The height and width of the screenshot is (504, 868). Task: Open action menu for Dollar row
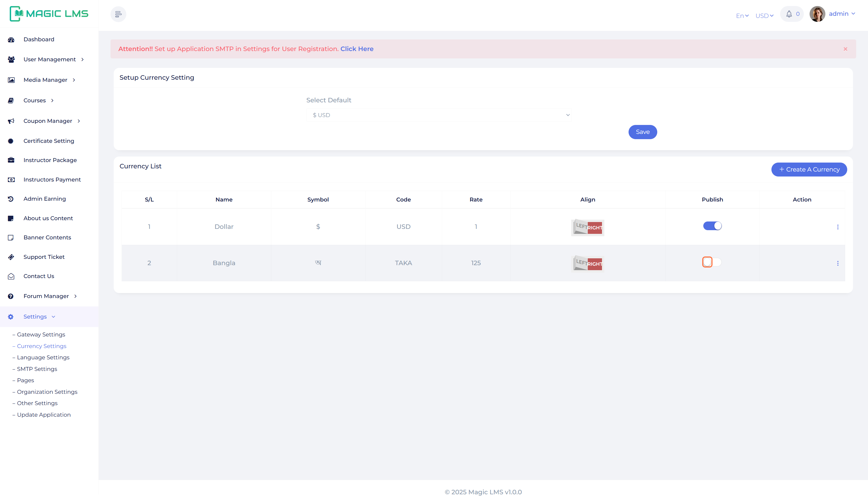click(x=838, y=227)
